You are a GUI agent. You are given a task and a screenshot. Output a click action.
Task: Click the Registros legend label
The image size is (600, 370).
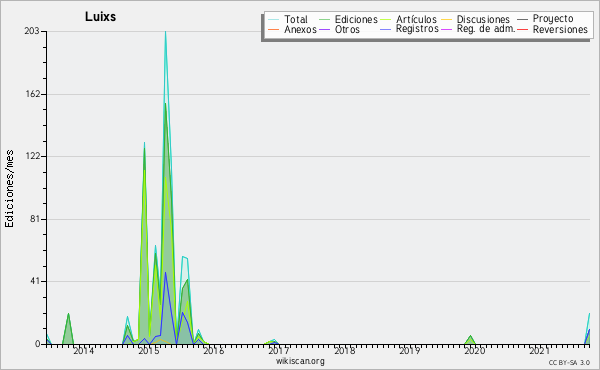(417, 29)
